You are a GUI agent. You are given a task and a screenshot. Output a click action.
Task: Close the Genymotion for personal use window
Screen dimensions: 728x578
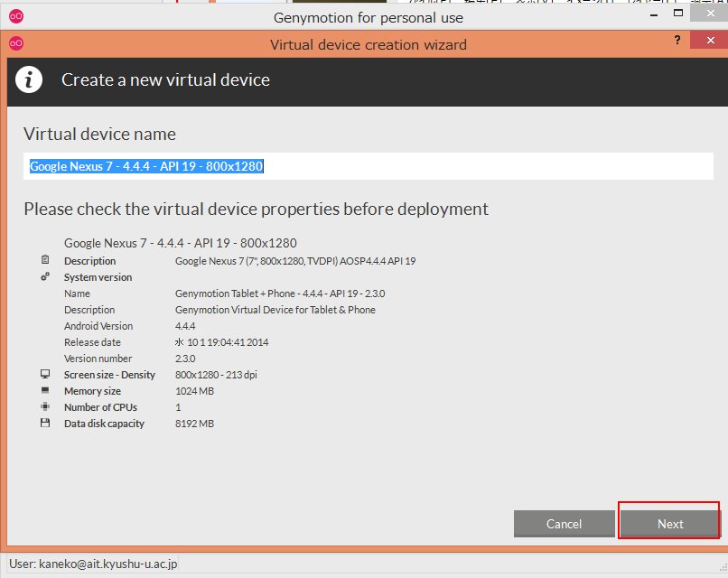(710, 13)
